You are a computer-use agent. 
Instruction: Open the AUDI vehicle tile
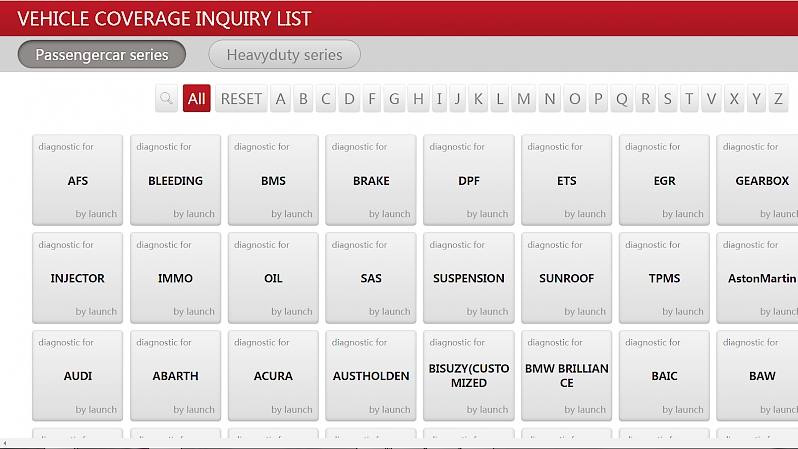[78, 376]
